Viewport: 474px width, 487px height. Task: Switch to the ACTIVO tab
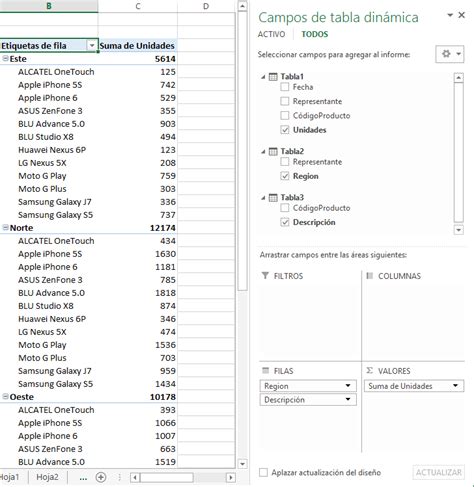[x=271, y=34]
